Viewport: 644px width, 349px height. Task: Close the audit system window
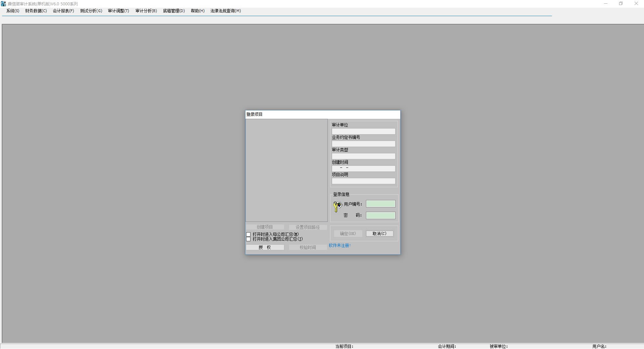636,4
